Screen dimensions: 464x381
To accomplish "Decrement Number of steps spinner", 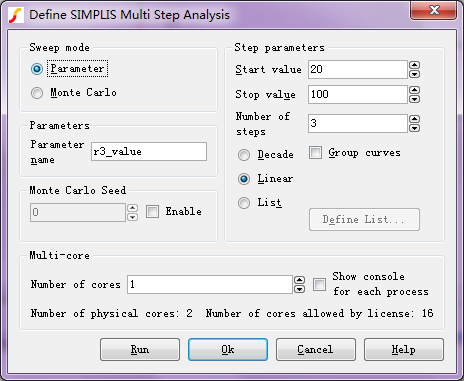I will click(414, 128).
